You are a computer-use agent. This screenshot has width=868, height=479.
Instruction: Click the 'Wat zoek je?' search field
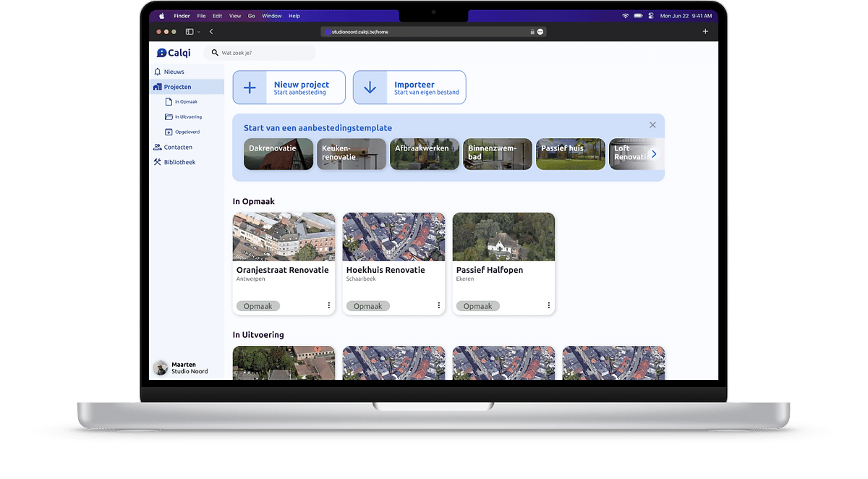pyautogui.click(x=264, y=53)
